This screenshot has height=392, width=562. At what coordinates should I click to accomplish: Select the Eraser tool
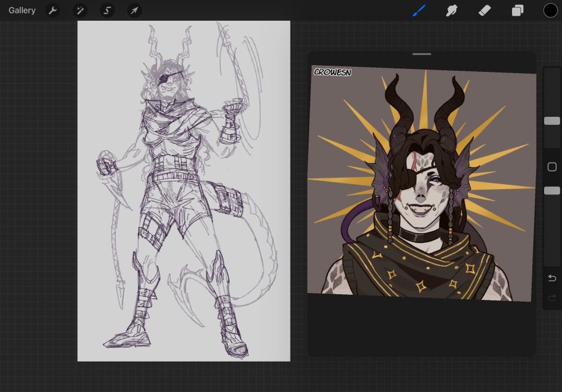click(484, 10)
